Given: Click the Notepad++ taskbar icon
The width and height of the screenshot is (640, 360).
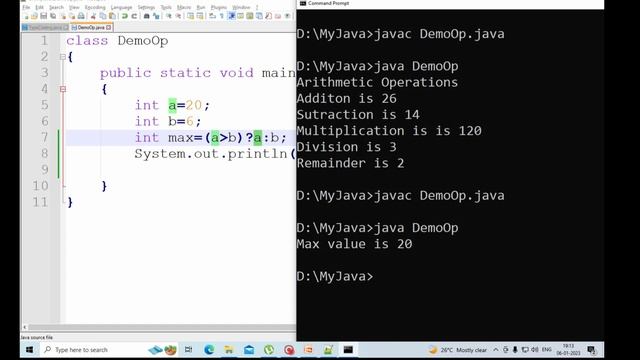Looking at the screenshot, I should (328, 350).
